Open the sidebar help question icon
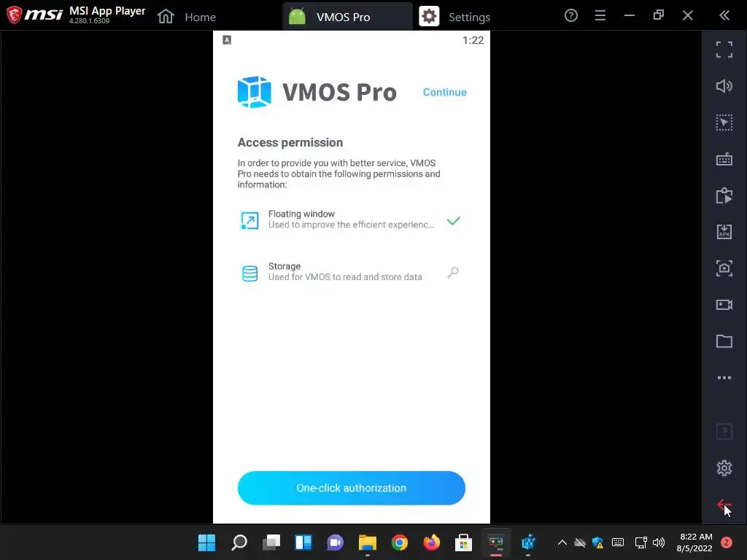Screen dimensions: 747x560 coord(724,432)
